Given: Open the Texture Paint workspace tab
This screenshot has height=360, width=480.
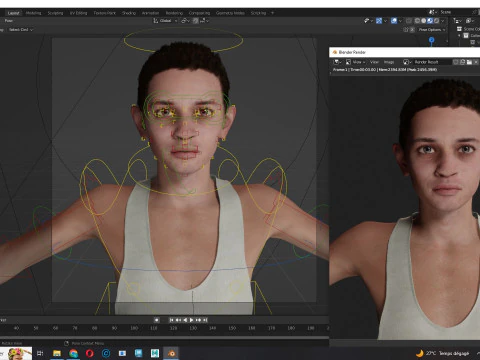Looking at the screenshot, I should [x=105, y=13].
